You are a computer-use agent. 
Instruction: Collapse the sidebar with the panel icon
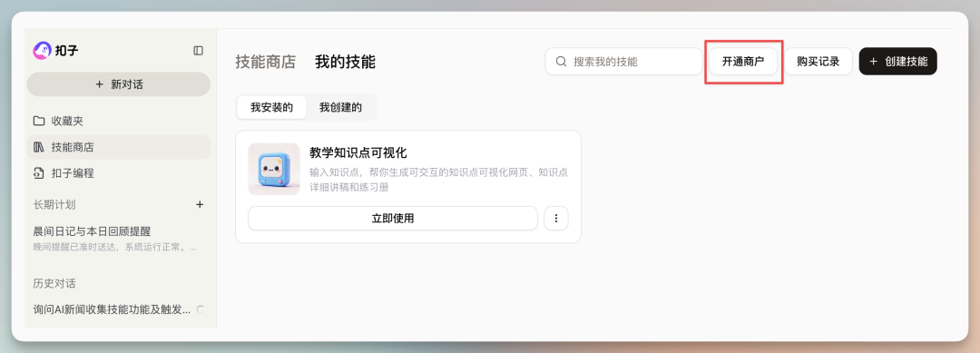(x=198, y=51)
